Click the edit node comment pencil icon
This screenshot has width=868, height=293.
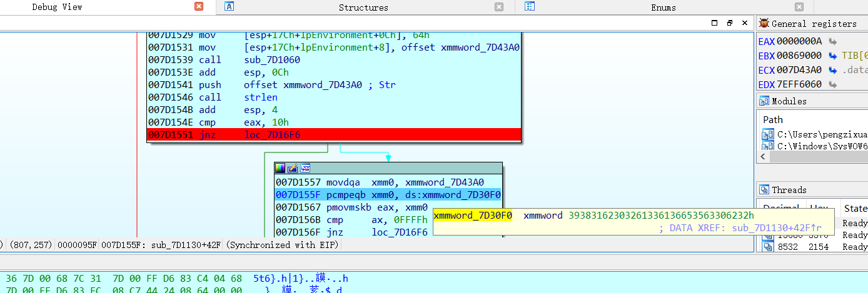[293, 168]
